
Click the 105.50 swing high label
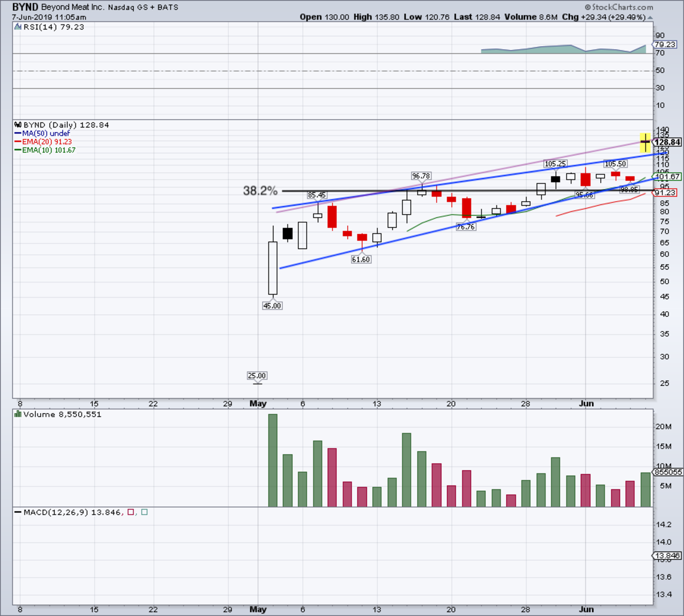pos(615,164)
